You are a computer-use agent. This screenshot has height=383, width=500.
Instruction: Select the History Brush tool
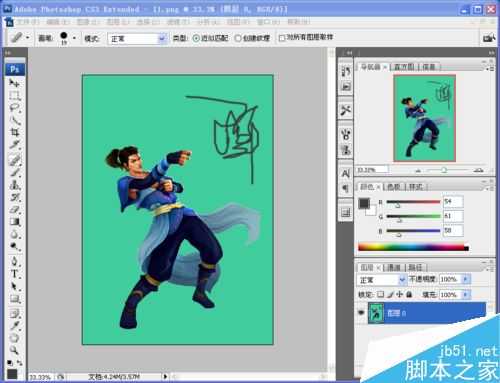[x=14, y=197]
